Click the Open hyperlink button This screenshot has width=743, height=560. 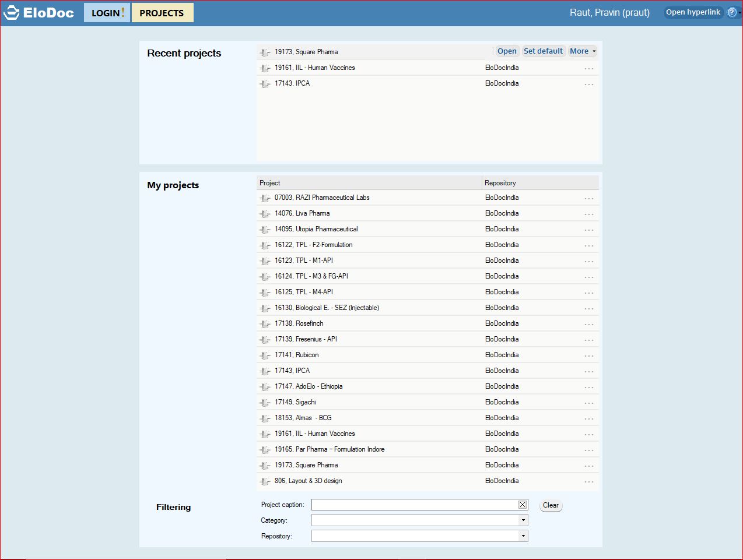(693, 12)
